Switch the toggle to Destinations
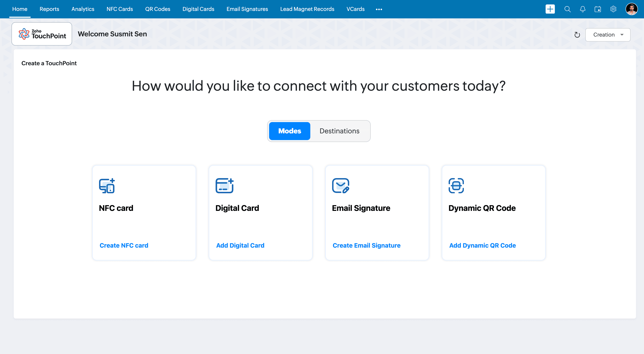Image resolution: width=644 pixels, height=354 pixels. (339, 131)
